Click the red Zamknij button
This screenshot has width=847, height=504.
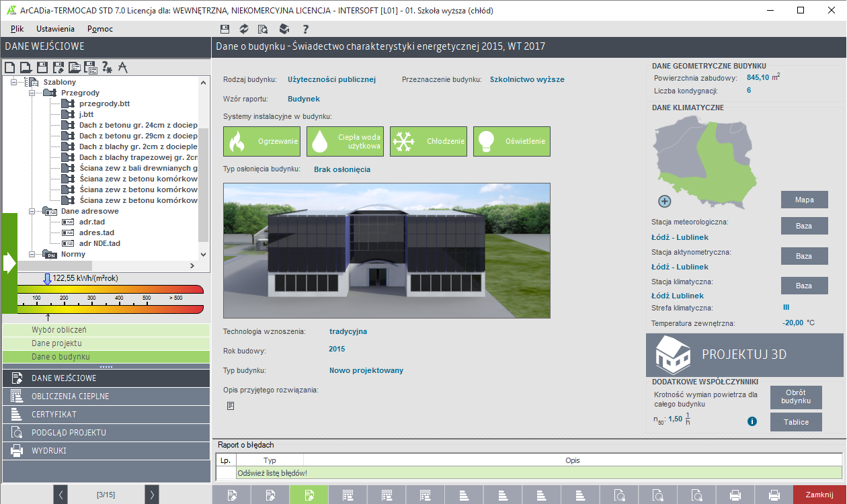819,495
